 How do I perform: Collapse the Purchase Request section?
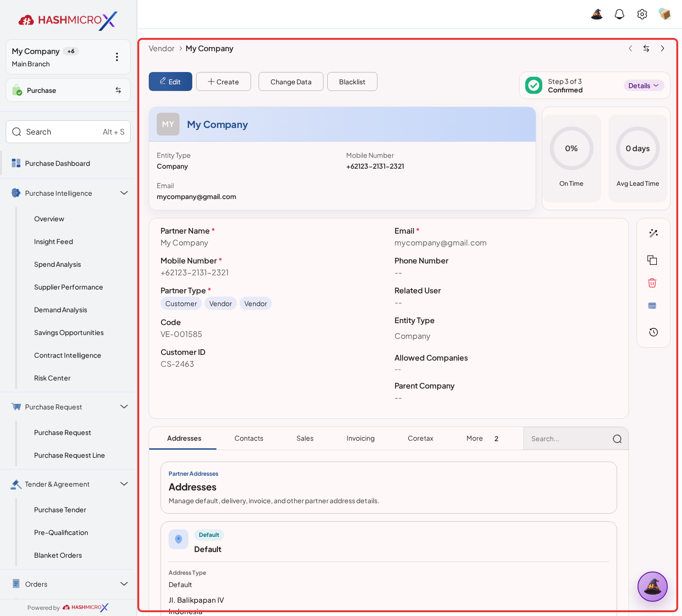pos(124,407)
